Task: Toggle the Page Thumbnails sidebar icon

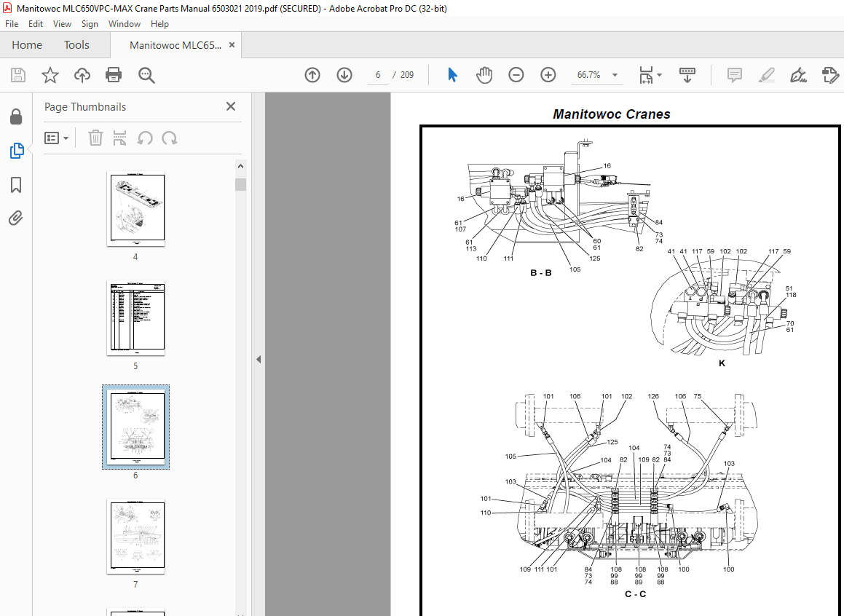Action: click(16, 151)
